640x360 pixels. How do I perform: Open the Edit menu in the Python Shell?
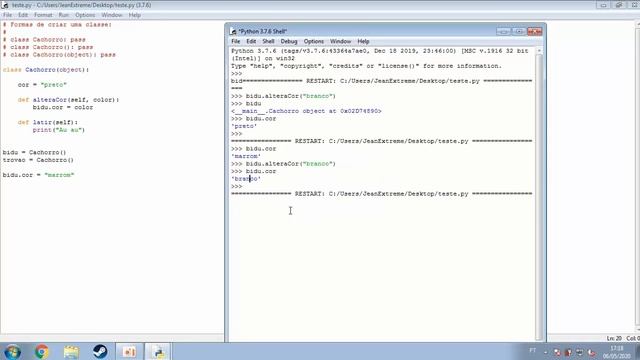(x=251, y=41)
